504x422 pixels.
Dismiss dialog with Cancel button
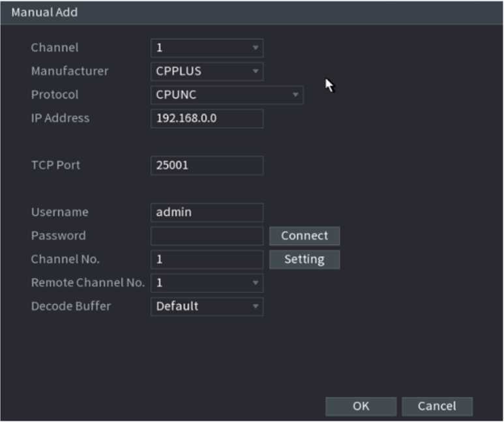[x=437, y=406]
